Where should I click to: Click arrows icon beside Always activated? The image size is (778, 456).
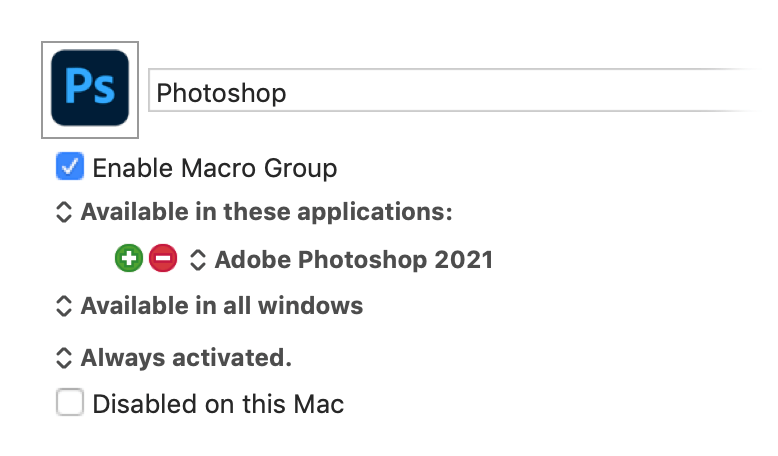(x=64, y=358)
